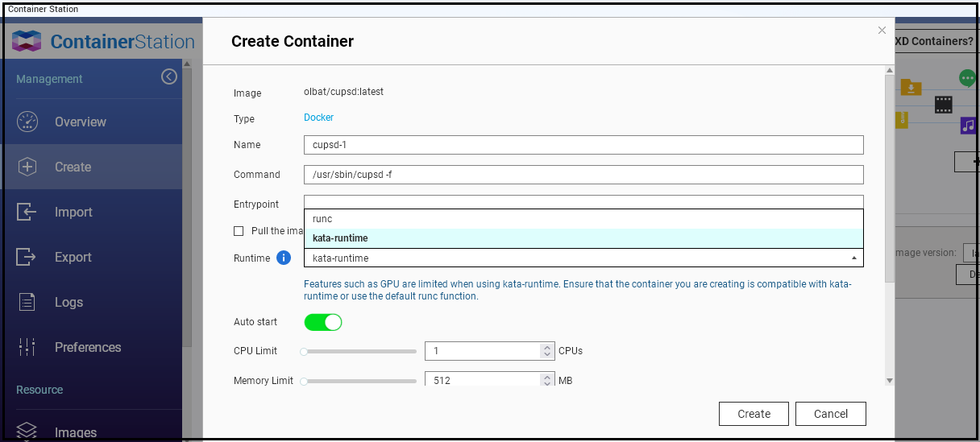
Task: Increase CPU Limit with stepper up arrow
Action: 548,347
